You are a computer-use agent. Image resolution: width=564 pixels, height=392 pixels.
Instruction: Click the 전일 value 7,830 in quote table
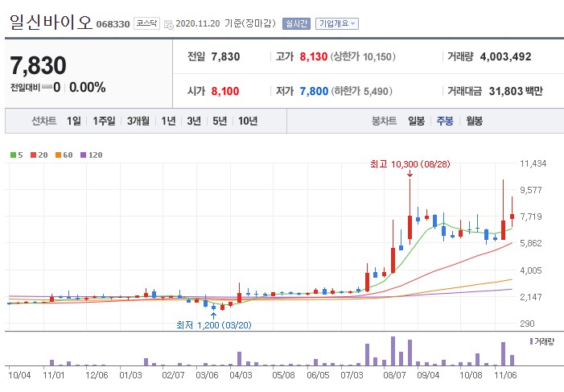(225, 56)
